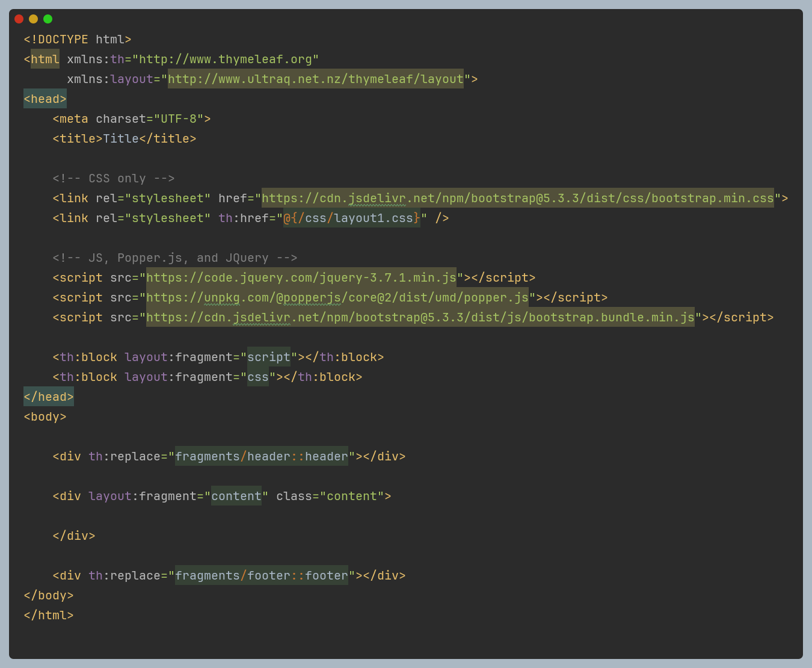Click the jquery-3.7.1.min.js URL
The width and height of the screenshot is (812, 668).
click(301, 277)
